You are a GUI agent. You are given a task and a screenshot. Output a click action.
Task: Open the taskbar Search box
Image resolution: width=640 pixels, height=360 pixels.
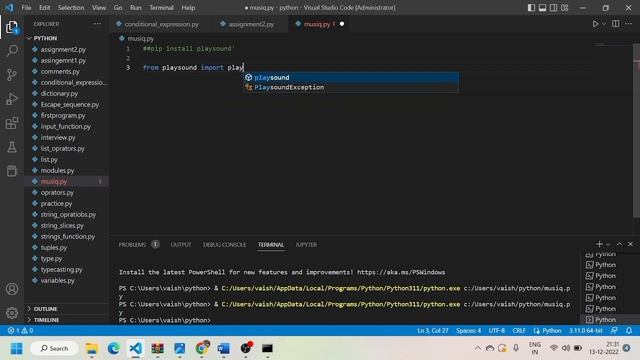pyautogui.click(x=54, y=349)
